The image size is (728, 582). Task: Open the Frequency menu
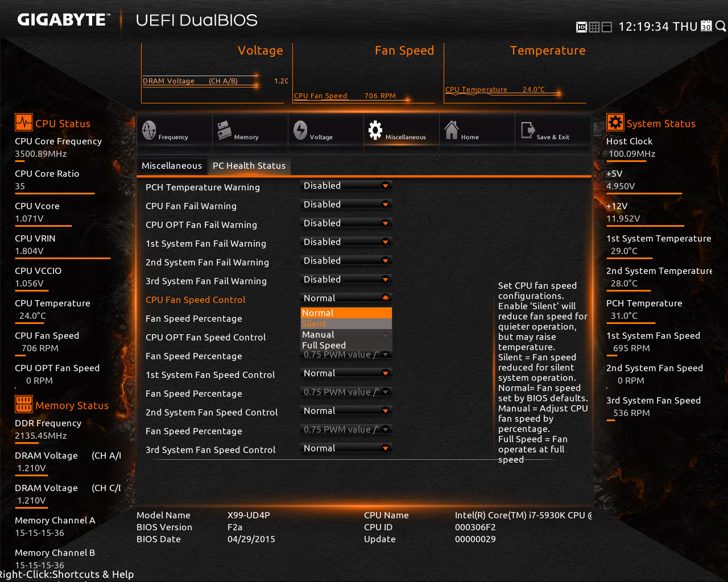click(x=174, y=130)
